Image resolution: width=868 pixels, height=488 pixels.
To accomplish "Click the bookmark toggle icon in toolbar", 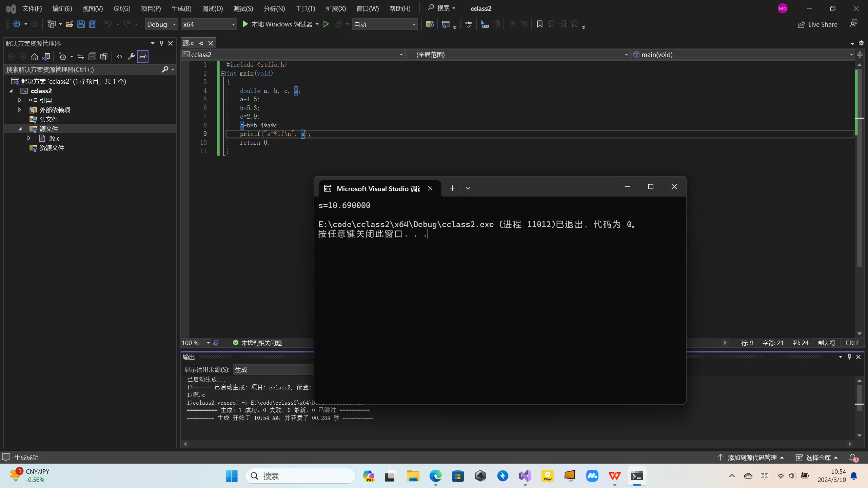I will point(539,24).
